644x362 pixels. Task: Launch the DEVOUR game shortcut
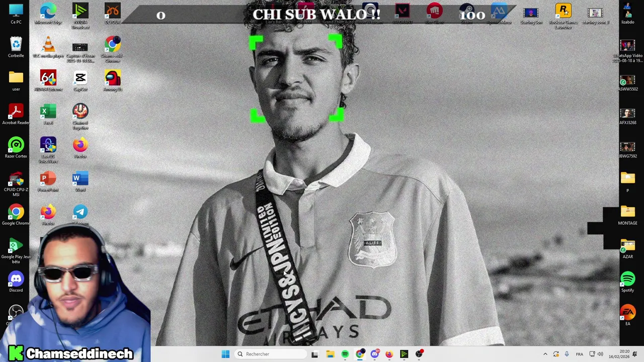(x=113, y=14)
